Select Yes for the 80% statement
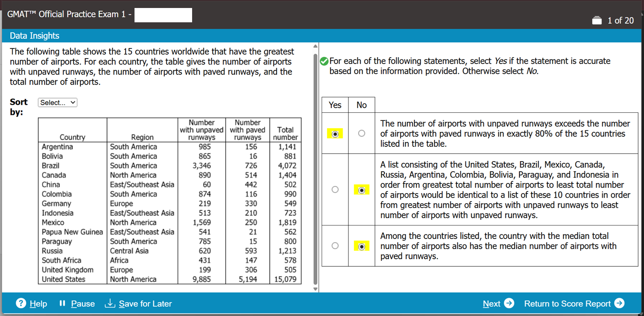 pos(335,134)
